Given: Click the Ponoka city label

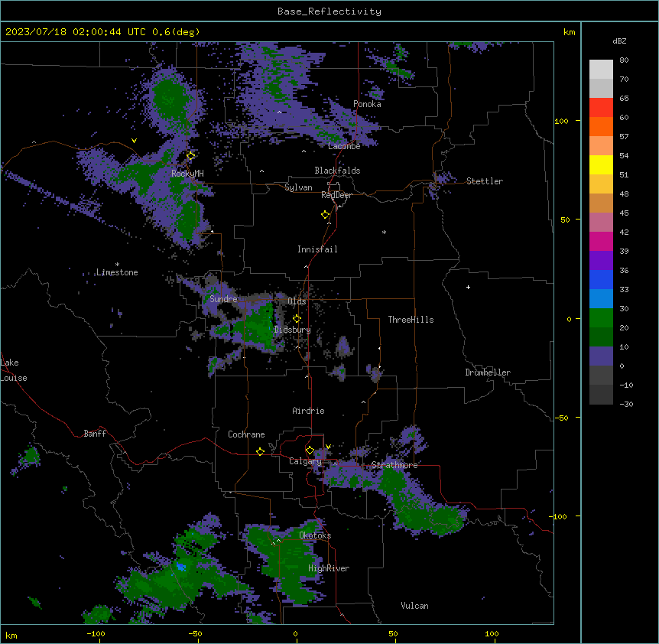Looking at the screenshot, I should (367, 104).
